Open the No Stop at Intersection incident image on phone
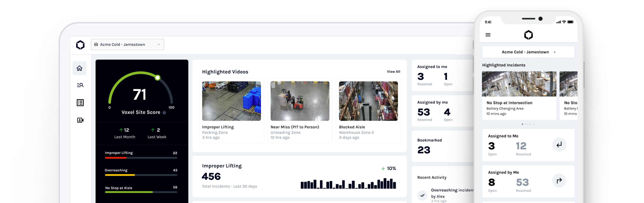Screen dimensions: 644x203 click(519, 84)
